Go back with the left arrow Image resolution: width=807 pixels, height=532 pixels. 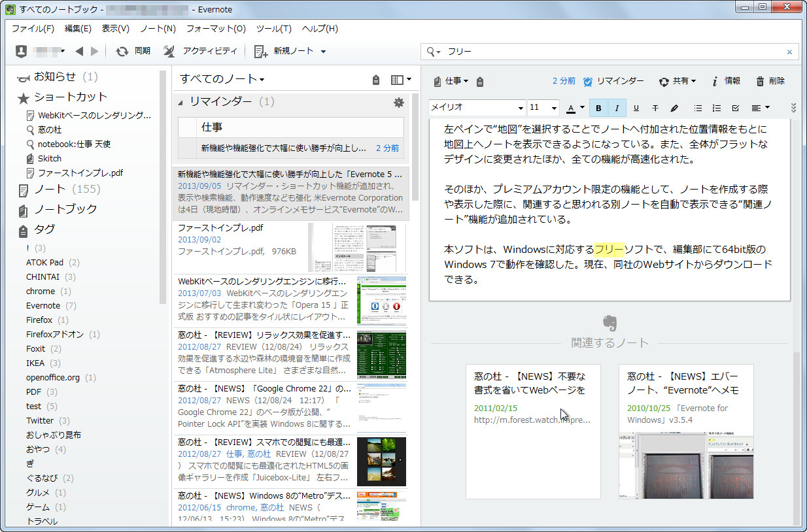point(79,51)
